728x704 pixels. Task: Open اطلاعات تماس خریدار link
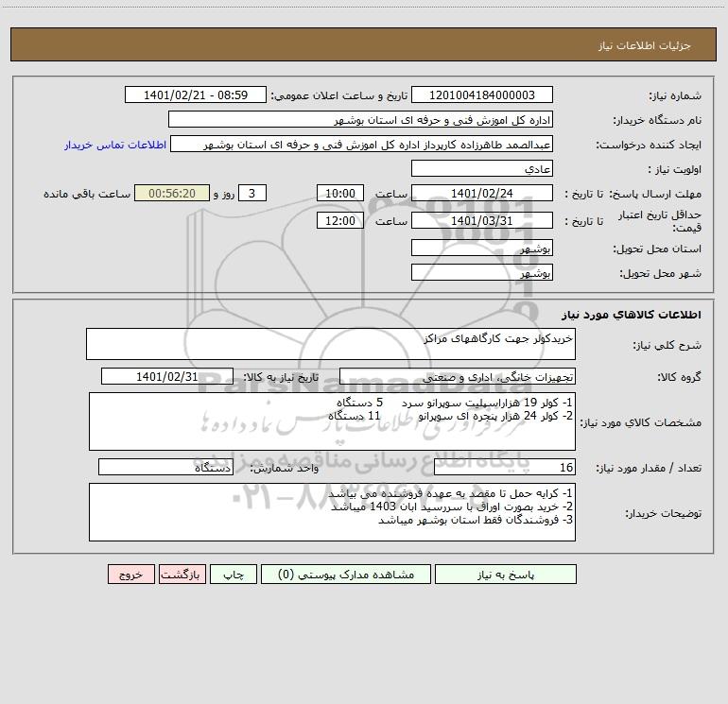click(x=115, y=145)
